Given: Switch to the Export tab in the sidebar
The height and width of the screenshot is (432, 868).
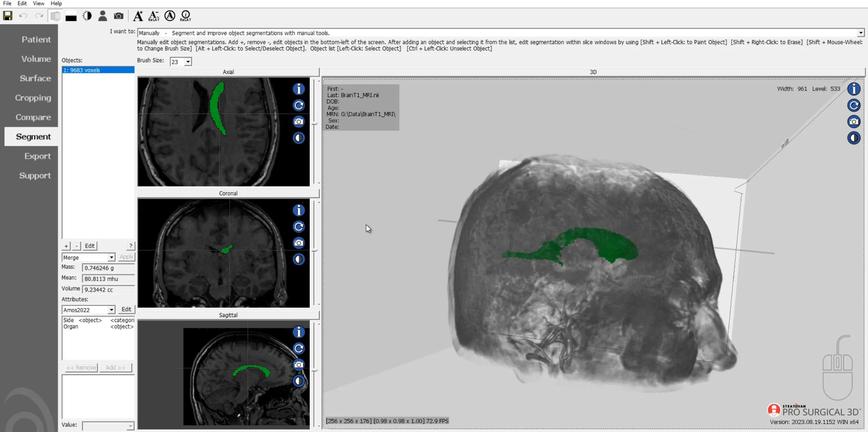Looking at the screenshot, I should point(37,156).
